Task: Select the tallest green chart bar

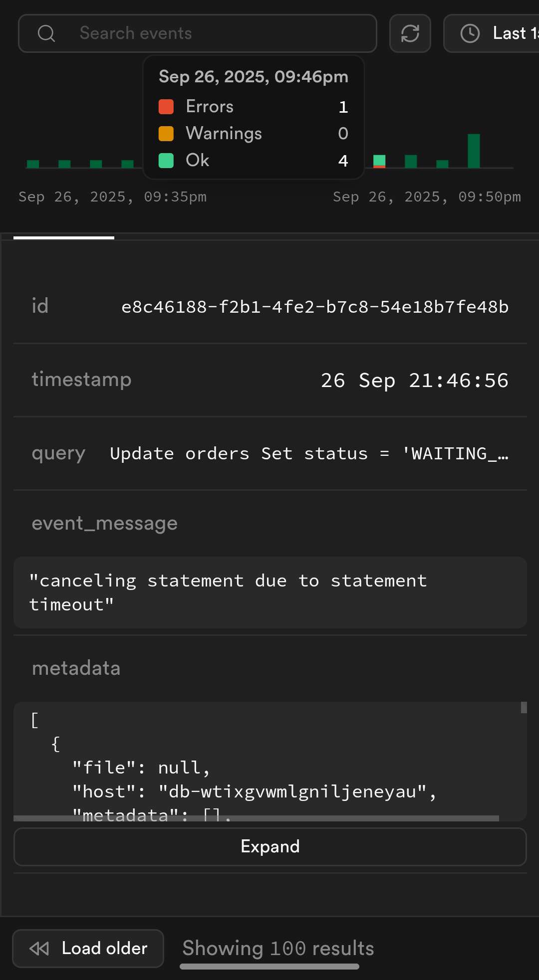Action: pyautogui.click(x=474, y=151)
